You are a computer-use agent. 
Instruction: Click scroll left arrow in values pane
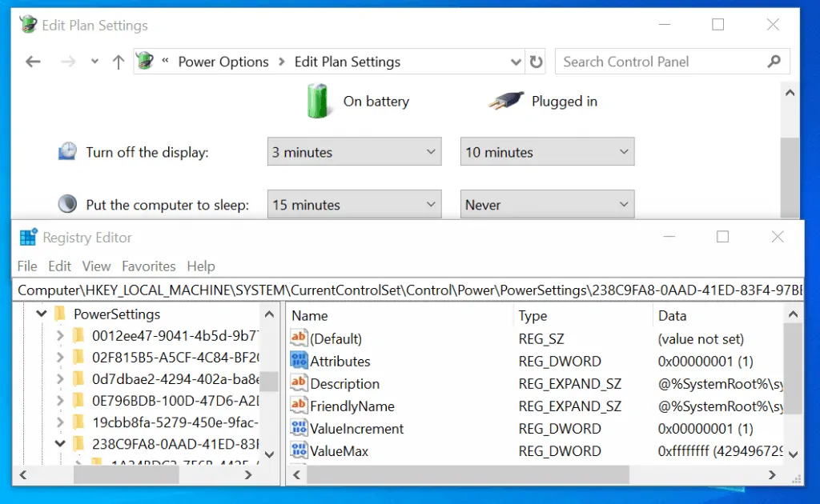tap(296, 474)
